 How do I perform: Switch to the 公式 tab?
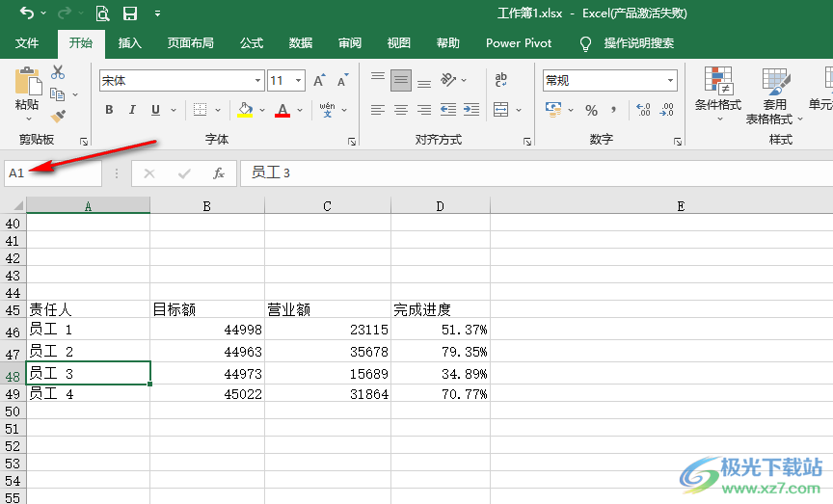[x=252, y=43]
